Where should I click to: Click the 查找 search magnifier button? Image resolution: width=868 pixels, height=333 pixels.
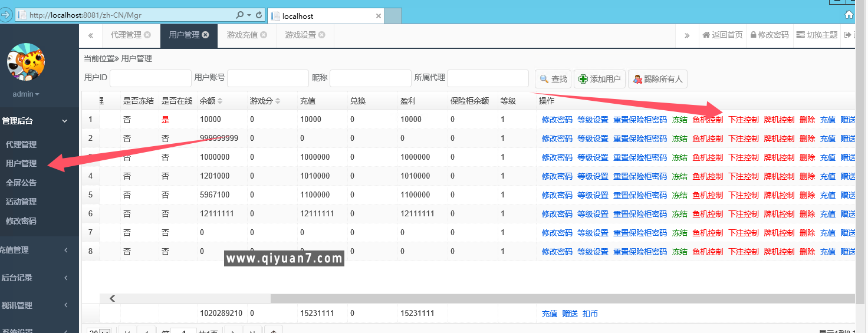coord(553,79)
